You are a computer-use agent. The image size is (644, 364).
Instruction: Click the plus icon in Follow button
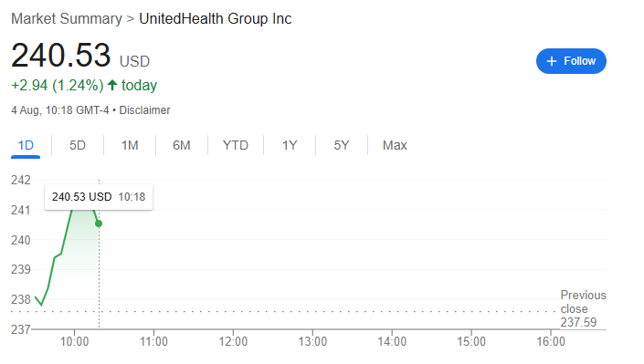(552, 61)
